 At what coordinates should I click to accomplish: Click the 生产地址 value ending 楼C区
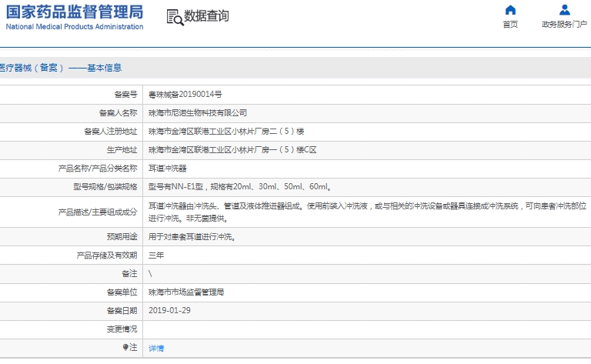[232, 149]
